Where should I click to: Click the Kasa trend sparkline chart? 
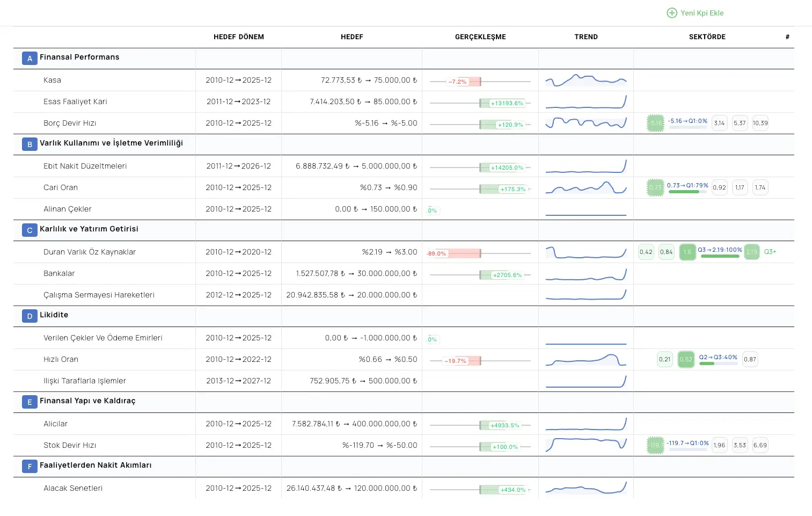(586, 81)
